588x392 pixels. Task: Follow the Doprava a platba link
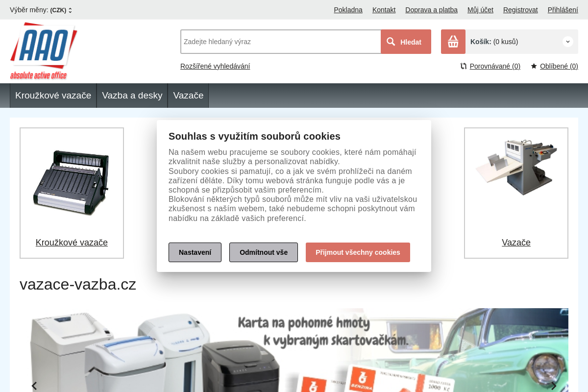coord(431,10)
